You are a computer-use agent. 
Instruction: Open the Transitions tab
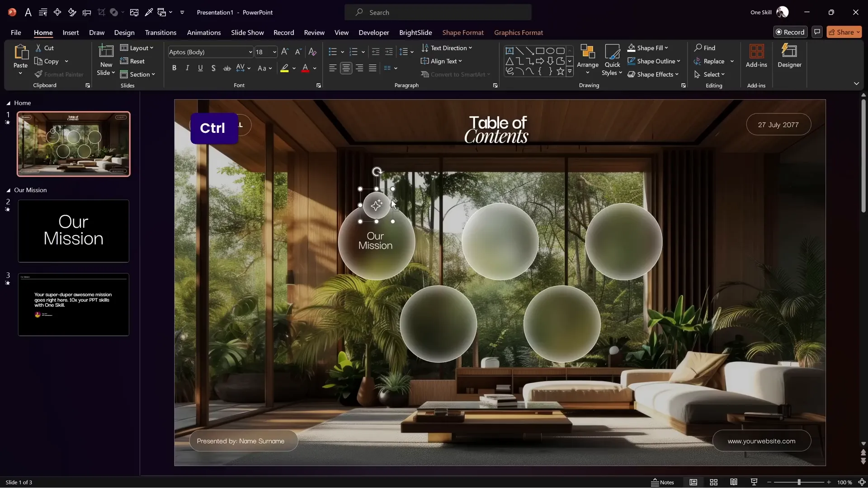(x=160, y=33)
